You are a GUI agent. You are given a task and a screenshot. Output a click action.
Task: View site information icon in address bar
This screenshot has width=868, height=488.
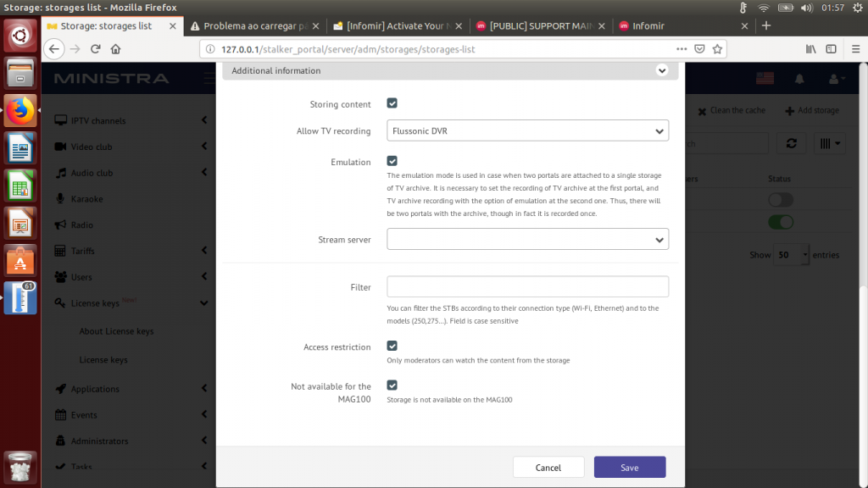(x=210, y=48)
